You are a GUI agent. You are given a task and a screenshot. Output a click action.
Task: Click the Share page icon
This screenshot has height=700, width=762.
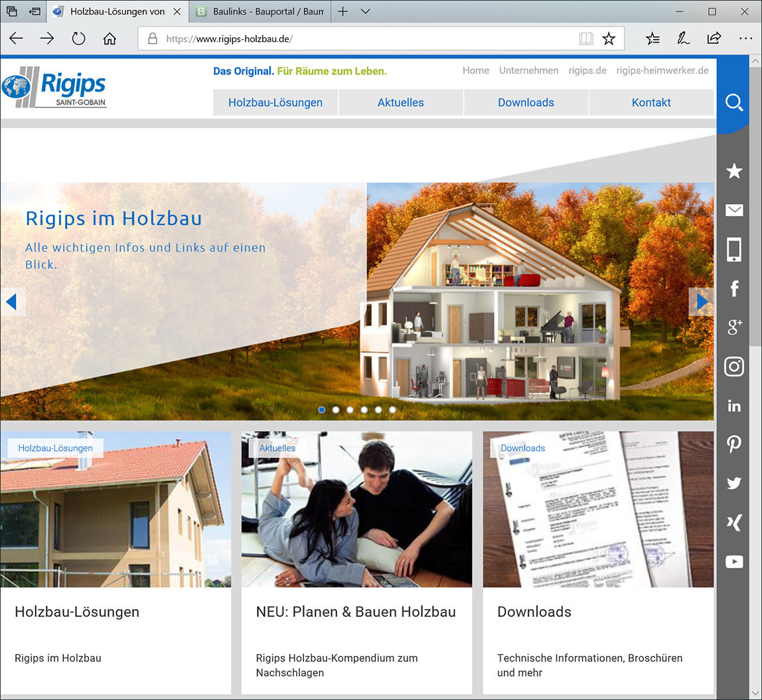pos(714,39)
